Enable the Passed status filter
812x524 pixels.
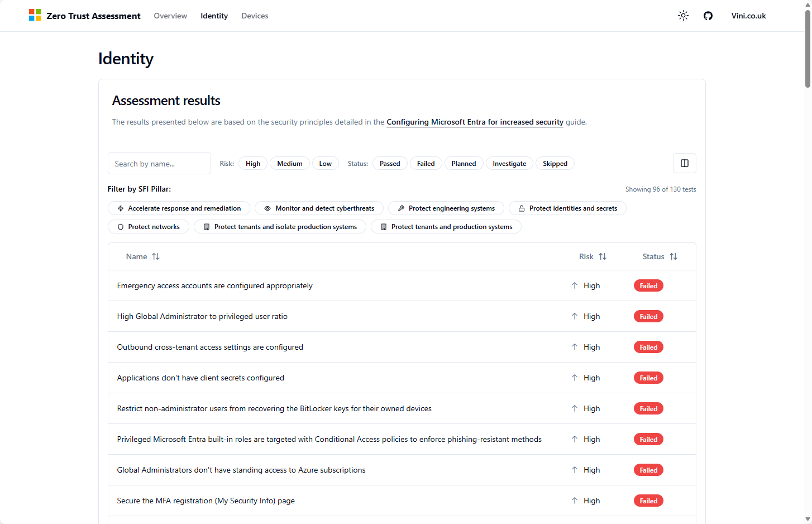click(390, 164)
